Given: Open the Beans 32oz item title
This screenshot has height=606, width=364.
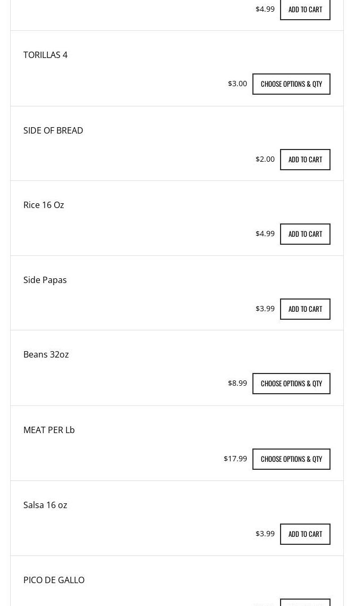Looking at the screenshot, I should [46, 354].
